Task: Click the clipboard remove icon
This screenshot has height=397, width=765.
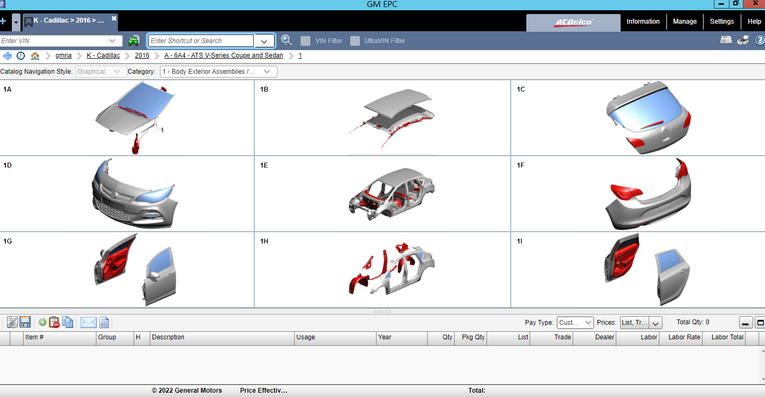Action: click(54, 322)
